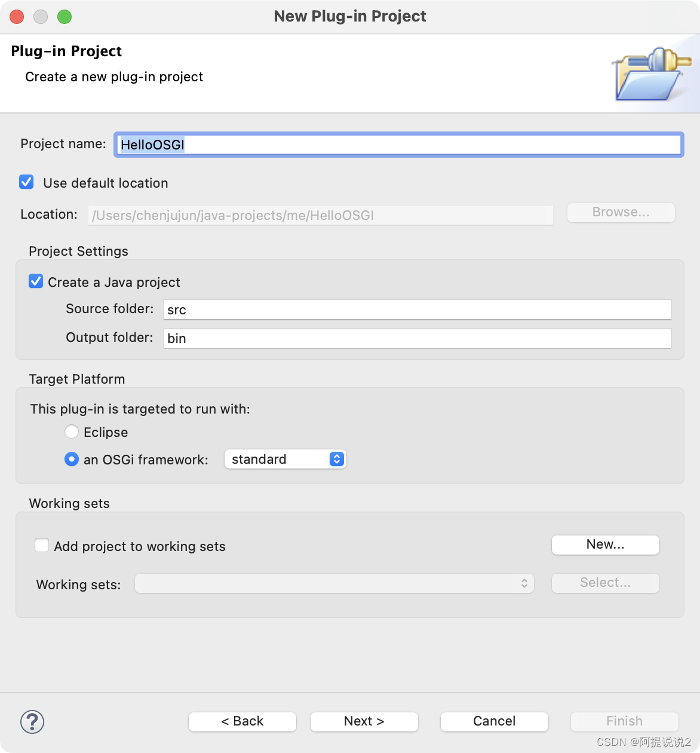Image resolution: width=700 pixels, height=753 pixels.
Task: Uncheck Use default location checkbox
Action: pos(26,182)
